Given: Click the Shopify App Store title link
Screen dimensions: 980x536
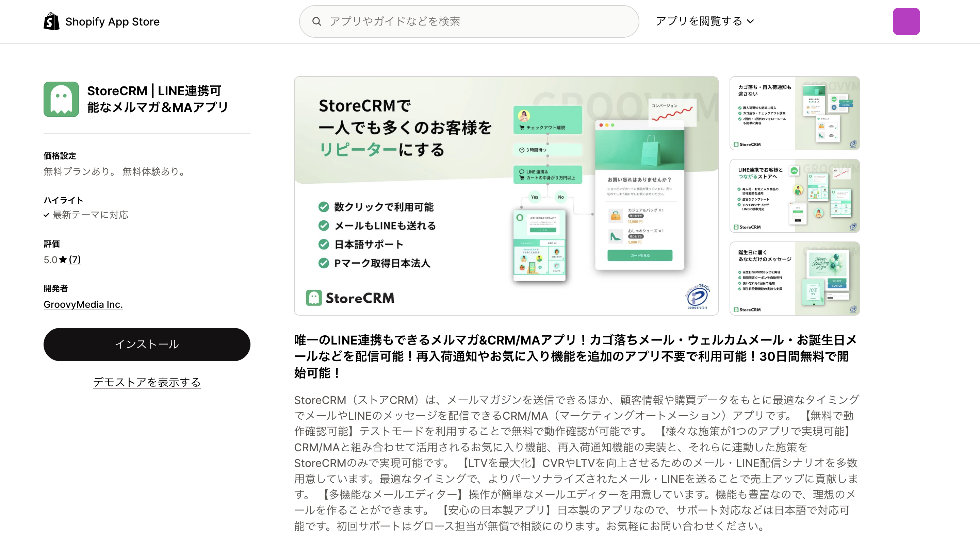Looking at the screenshot, I should pos(112,22).
